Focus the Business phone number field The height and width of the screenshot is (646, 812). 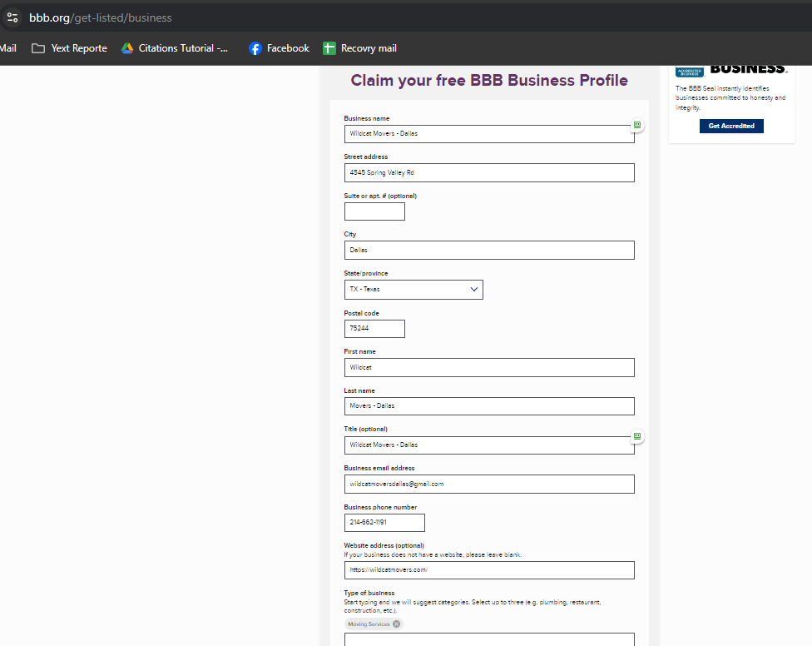coord(384,523)
